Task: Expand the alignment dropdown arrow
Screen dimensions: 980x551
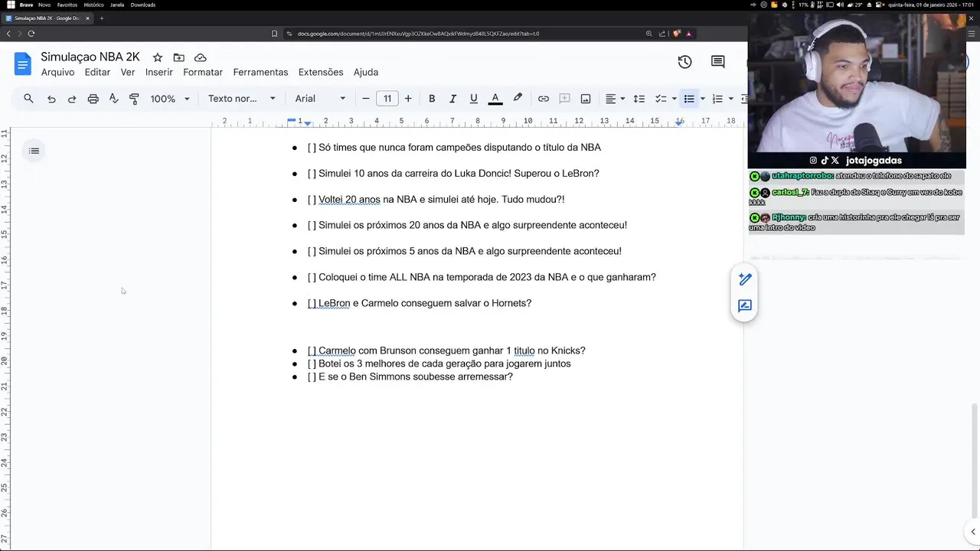Action: point(622,99)
